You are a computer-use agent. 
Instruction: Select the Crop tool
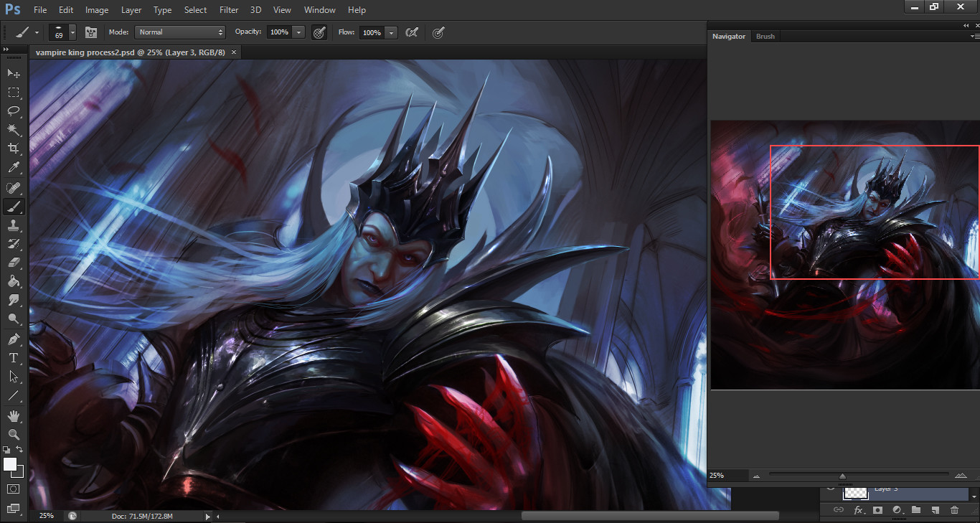(x=14, y=149)
